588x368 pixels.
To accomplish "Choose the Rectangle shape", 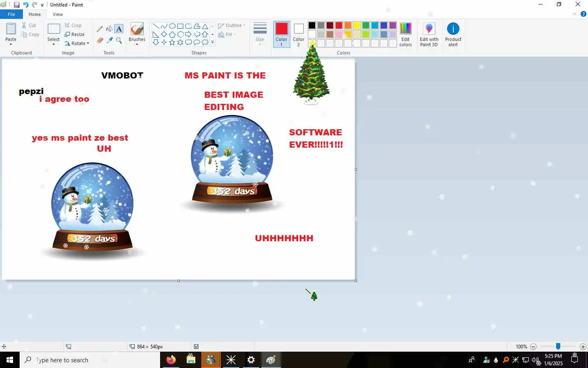I will tap(180, 26).
